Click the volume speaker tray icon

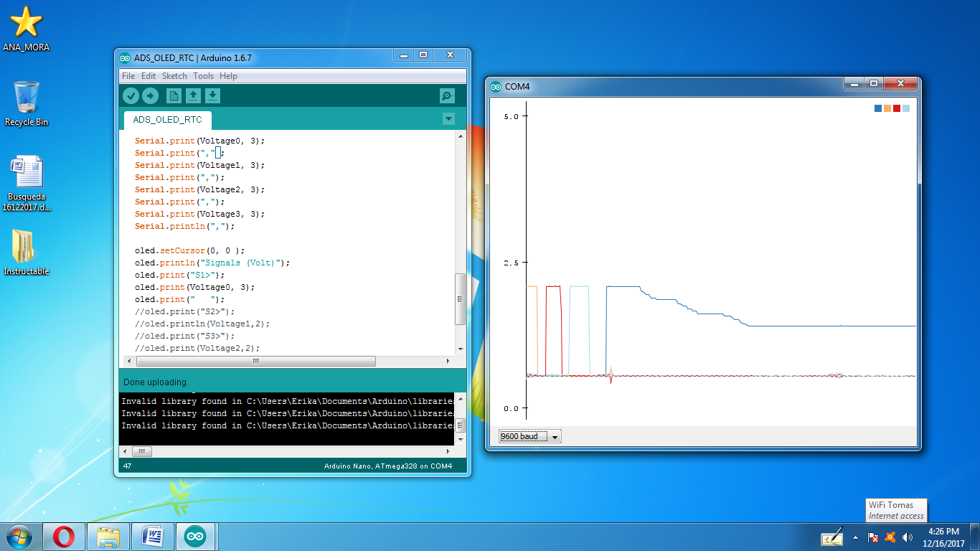908,537
